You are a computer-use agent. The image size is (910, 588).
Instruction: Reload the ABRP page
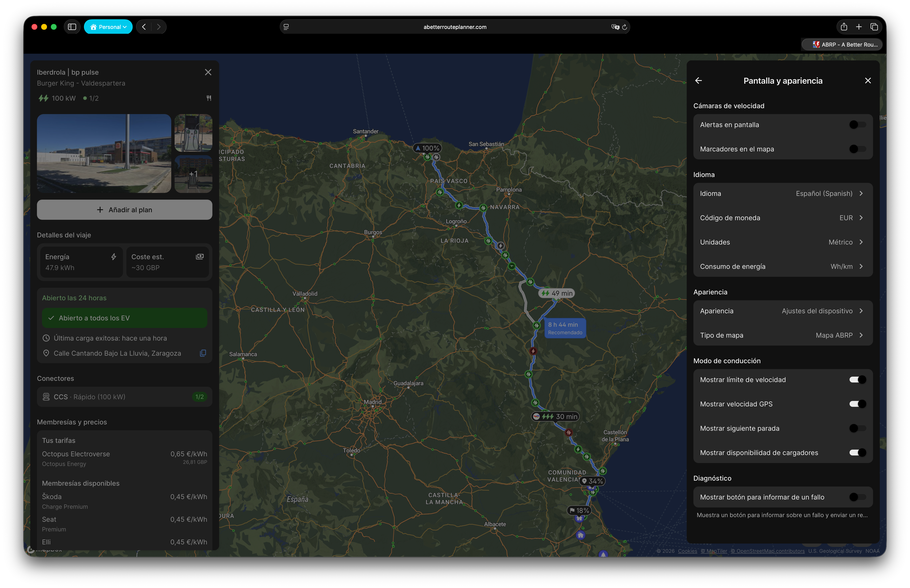(625, 27)
